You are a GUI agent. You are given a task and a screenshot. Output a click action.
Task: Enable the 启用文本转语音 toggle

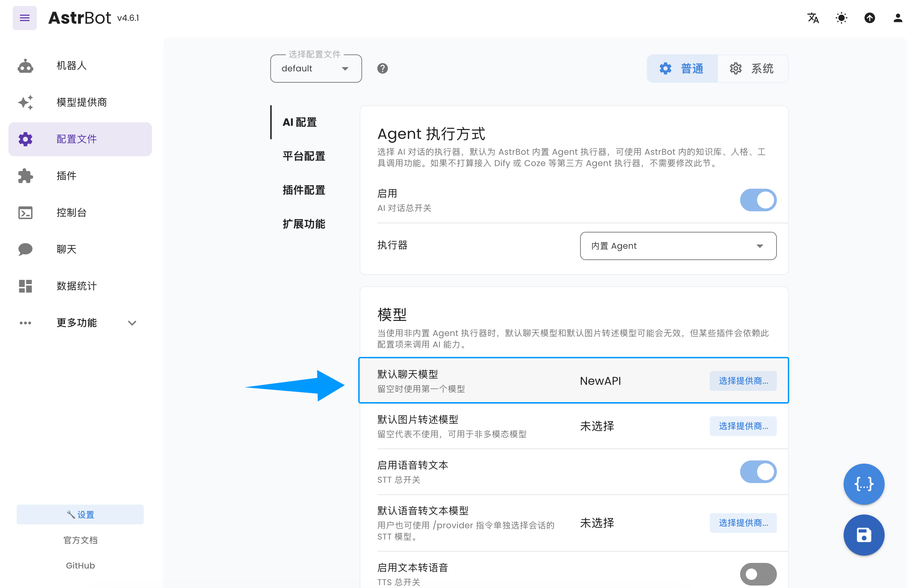point(758,574)
